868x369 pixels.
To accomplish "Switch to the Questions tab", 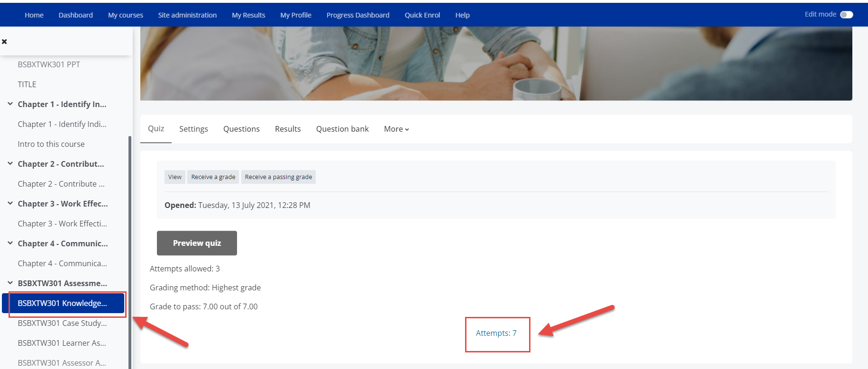I will pos(241,129).
